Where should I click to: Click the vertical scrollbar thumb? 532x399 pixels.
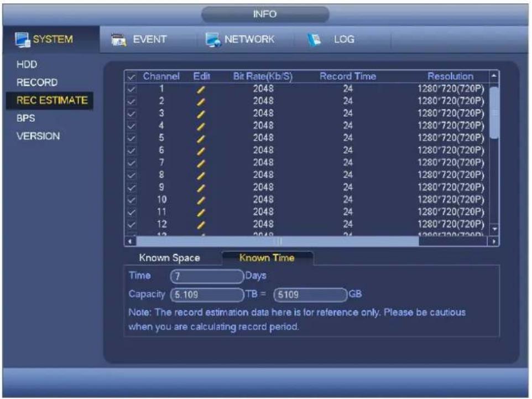[494, 112]
